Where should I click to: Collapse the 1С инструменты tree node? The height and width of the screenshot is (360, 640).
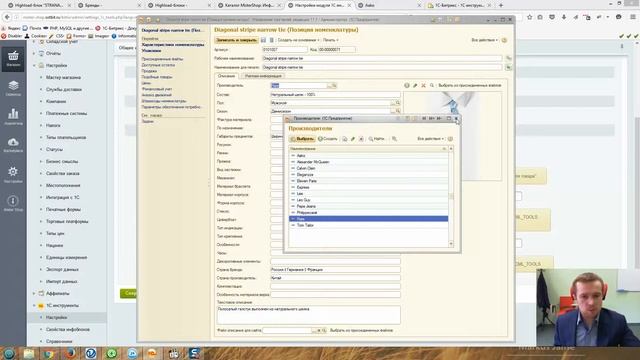pos(34,305)
